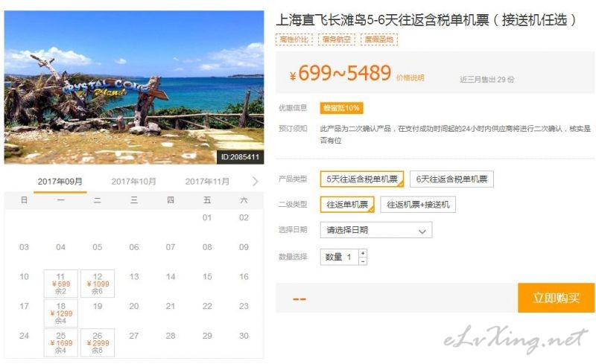The width and height of the screenshot is (596, 364).
Task: Open the 请选择日期 dropdown
Action: pos(376,230)
